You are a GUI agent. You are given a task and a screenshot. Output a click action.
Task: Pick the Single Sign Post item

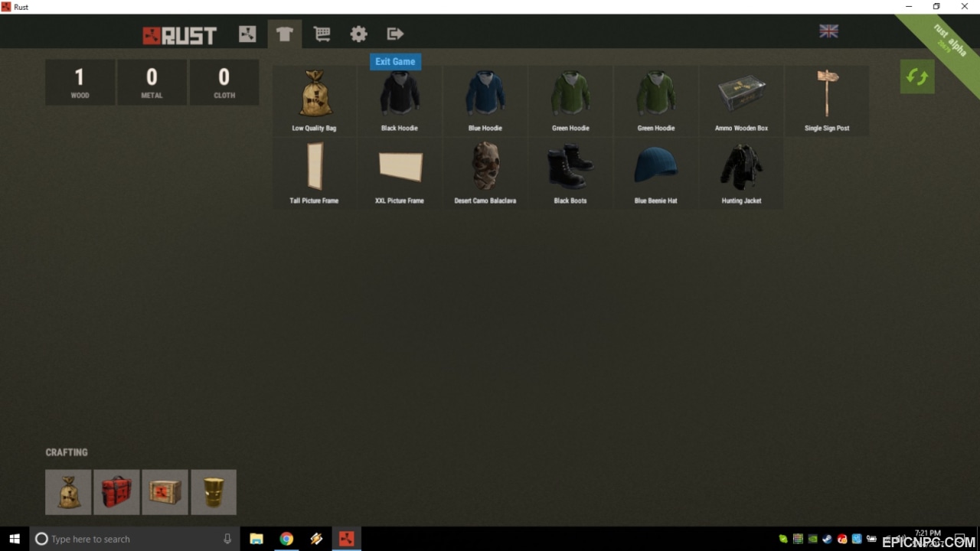827,100
